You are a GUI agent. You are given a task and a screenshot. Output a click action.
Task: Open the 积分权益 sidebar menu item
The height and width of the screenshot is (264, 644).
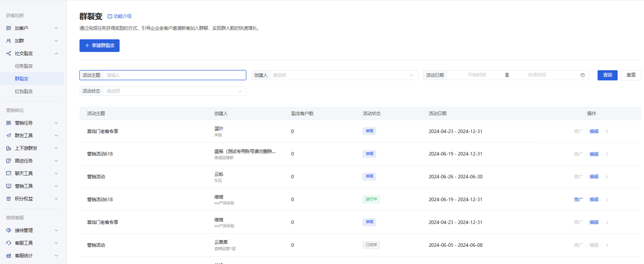[x=32, y=199]
